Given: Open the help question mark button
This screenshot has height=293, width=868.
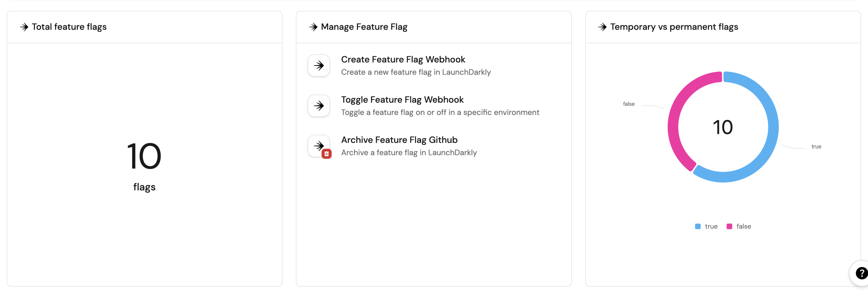Looking at the screenshot, I should coord(861,273).
